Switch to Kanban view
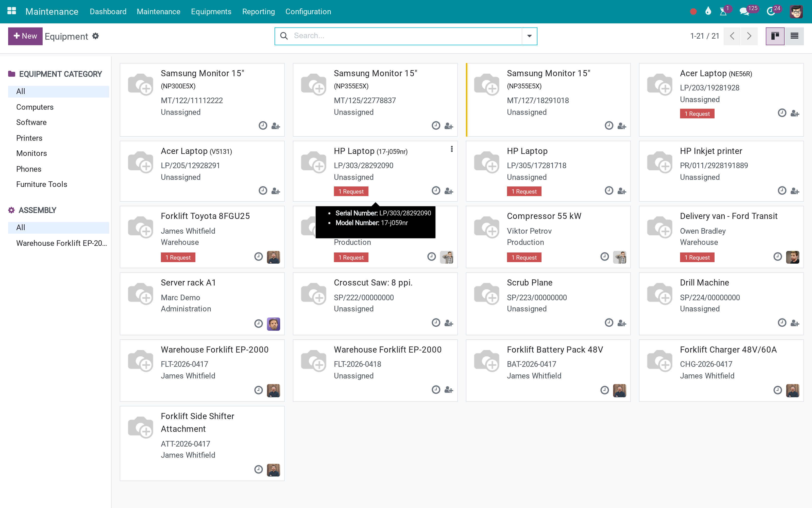 pos(775,36)
